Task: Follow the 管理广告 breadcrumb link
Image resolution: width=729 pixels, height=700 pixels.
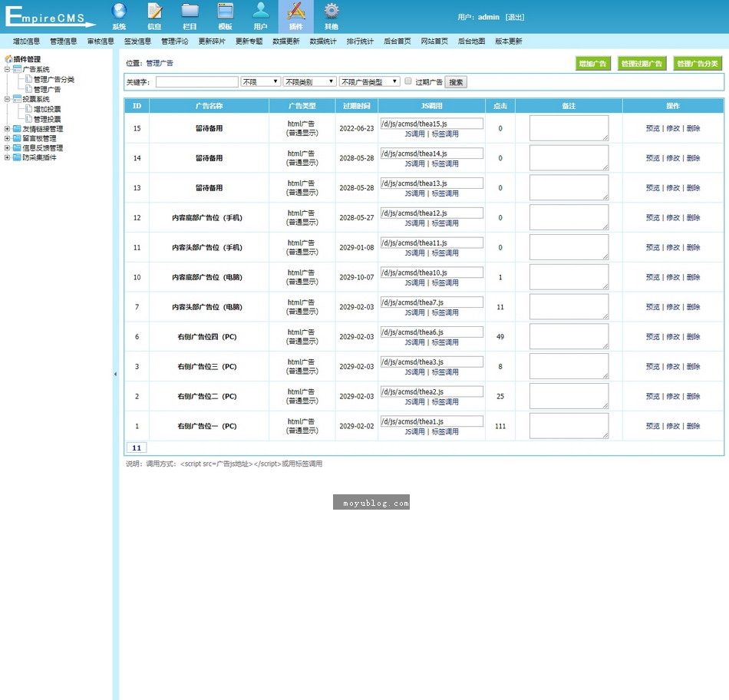Action: coord(160,63)
